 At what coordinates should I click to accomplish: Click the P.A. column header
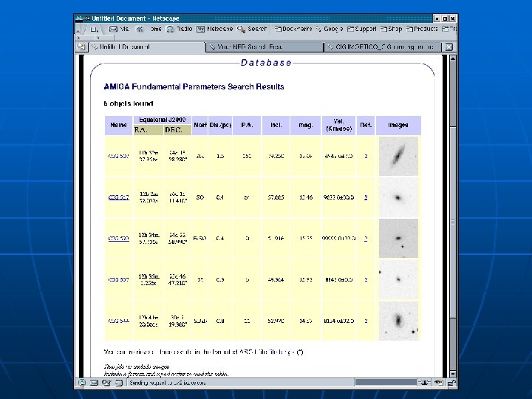click(x=247, y=125)
